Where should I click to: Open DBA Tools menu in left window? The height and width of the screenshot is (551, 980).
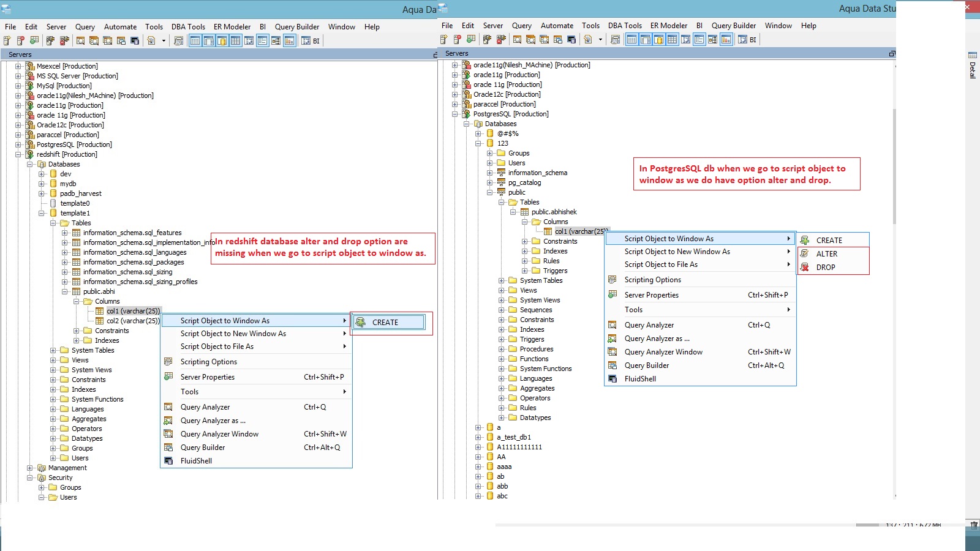click(x=188, y=27)
